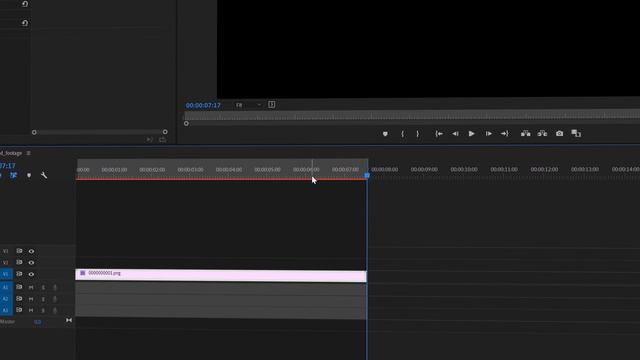Viewport: 640px width, 360px height.
Task: Solo audio track A3
Action: tap(43, 311)
